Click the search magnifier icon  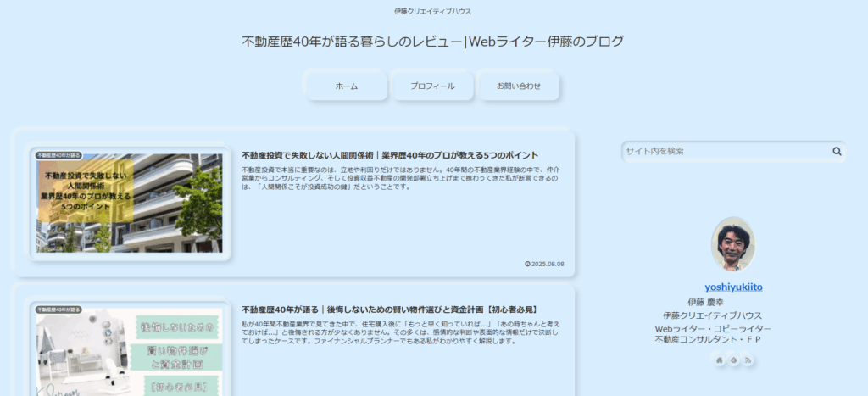[837, 151]
